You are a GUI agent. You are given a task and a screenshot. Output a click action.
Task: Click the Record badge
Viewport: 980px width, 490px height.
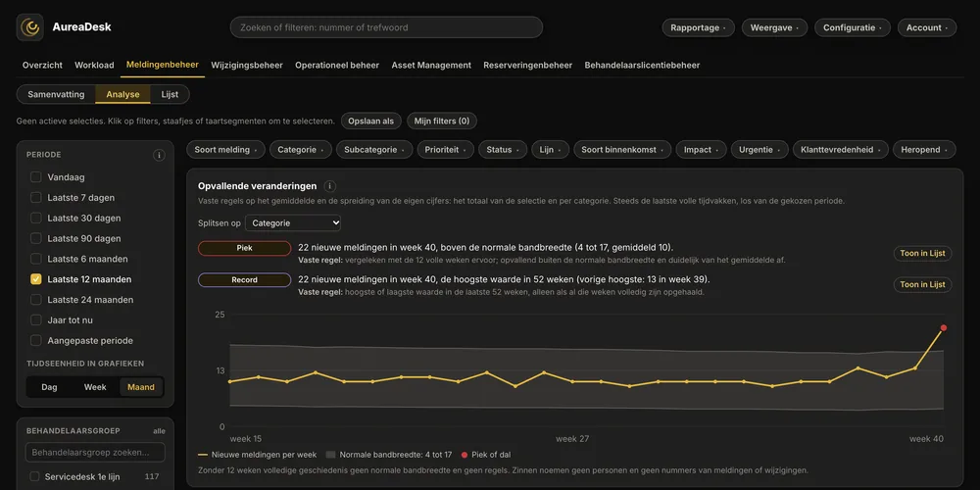244,280
